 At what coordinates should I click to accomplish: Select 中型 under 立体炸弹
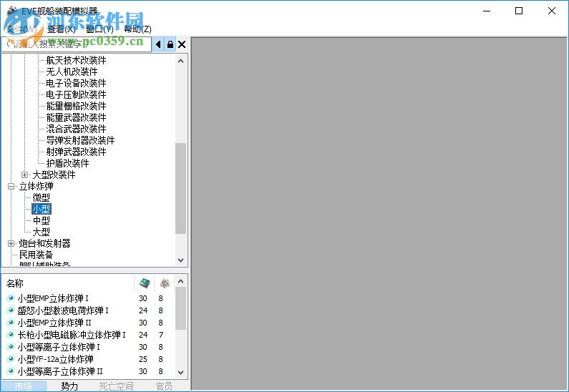click(42, 220)
